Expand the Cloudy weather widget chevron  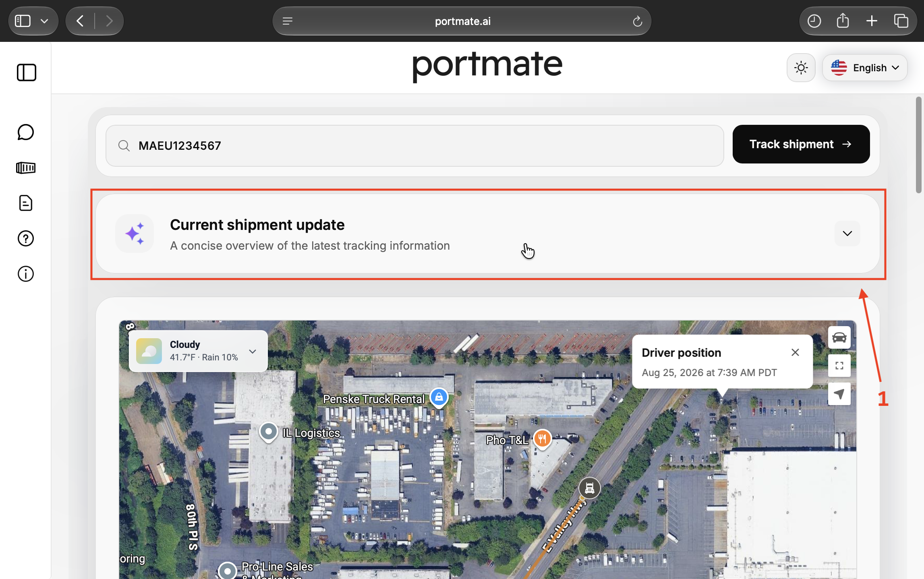coord(253,352)
